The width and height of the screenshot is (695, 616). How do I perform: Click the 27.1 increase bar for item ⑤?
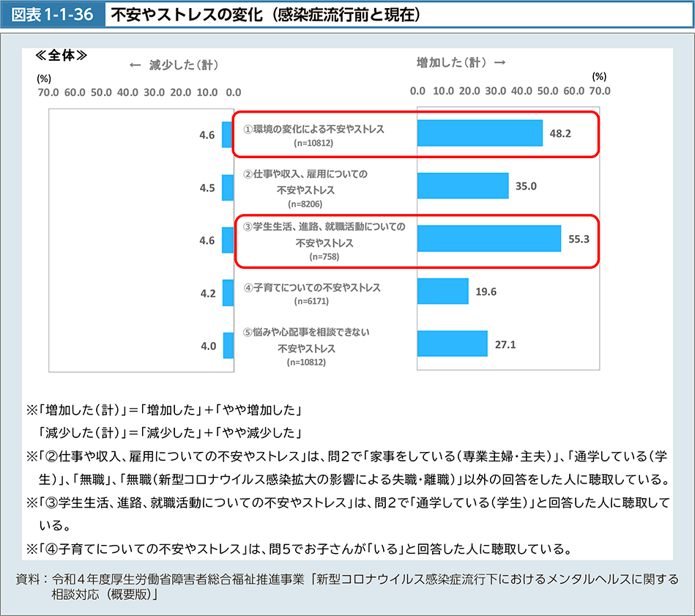click(452, 344)
